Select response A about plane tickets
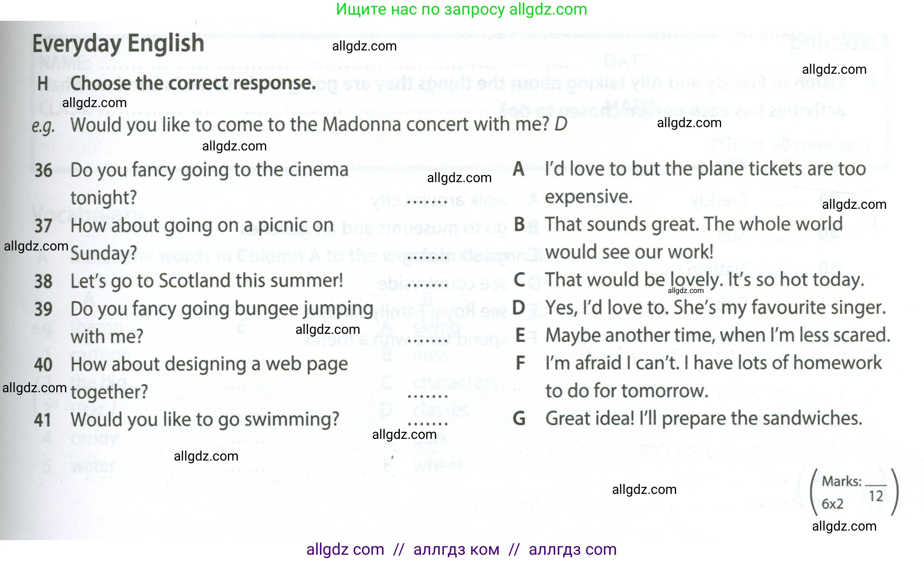Screen dimensions: 924x561 705,182
